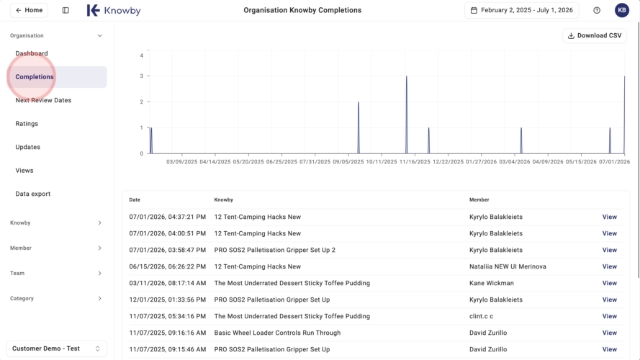Click the 07/01/2026 chart axis label
The image size is (640, 360).
point(614,162)
